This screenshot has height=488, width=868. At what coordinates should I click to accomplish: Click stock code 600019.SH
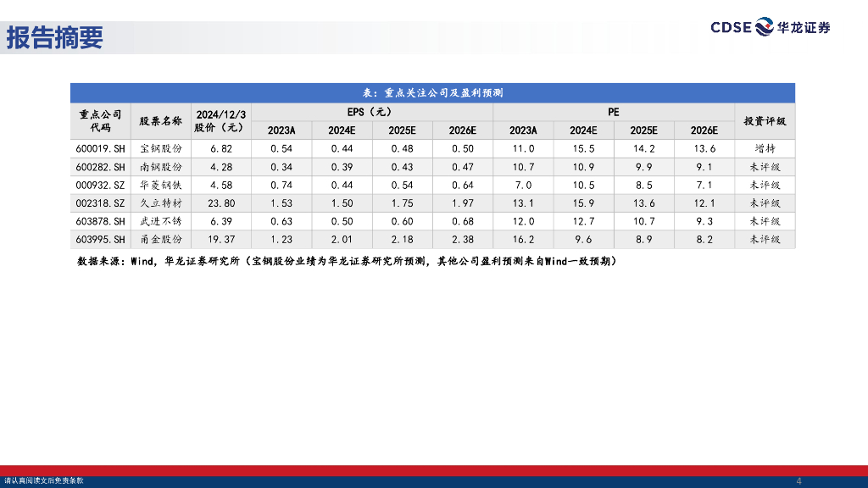(100, 149)
